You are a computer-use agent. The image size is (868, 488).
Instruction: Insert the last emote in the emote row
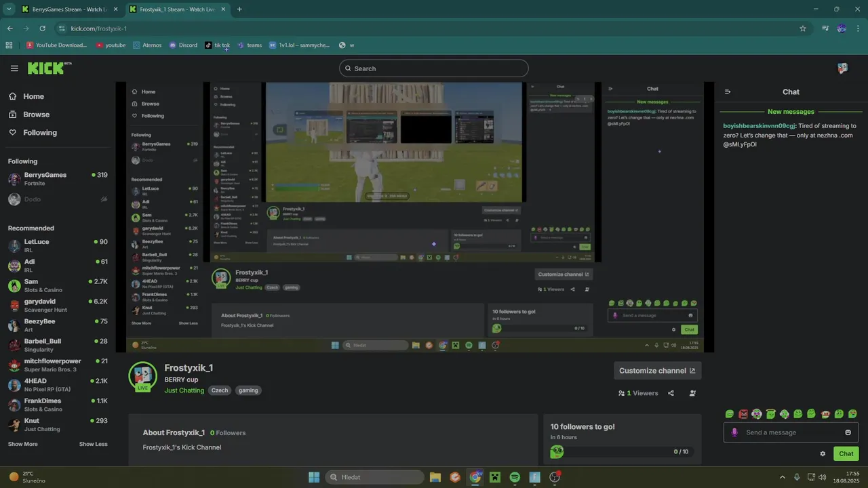pyautogui.click(x=852, y=413)
